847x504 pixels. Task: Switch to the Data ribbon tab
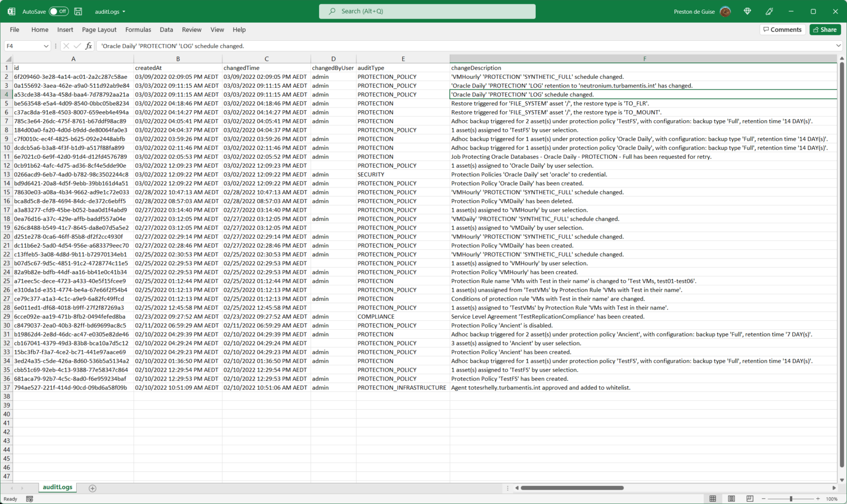166,30
